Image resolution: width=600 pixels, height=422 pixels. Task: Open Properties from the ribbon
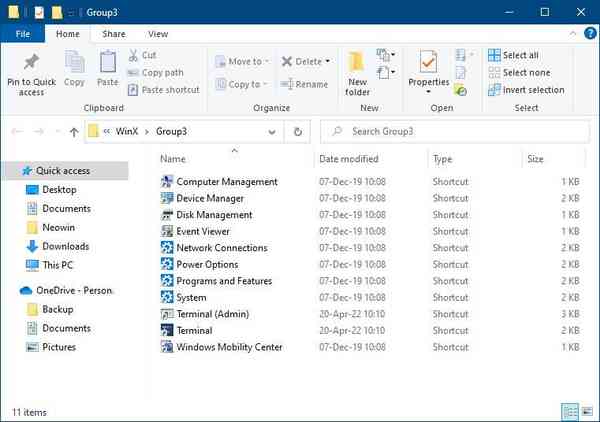click(429, 68)
